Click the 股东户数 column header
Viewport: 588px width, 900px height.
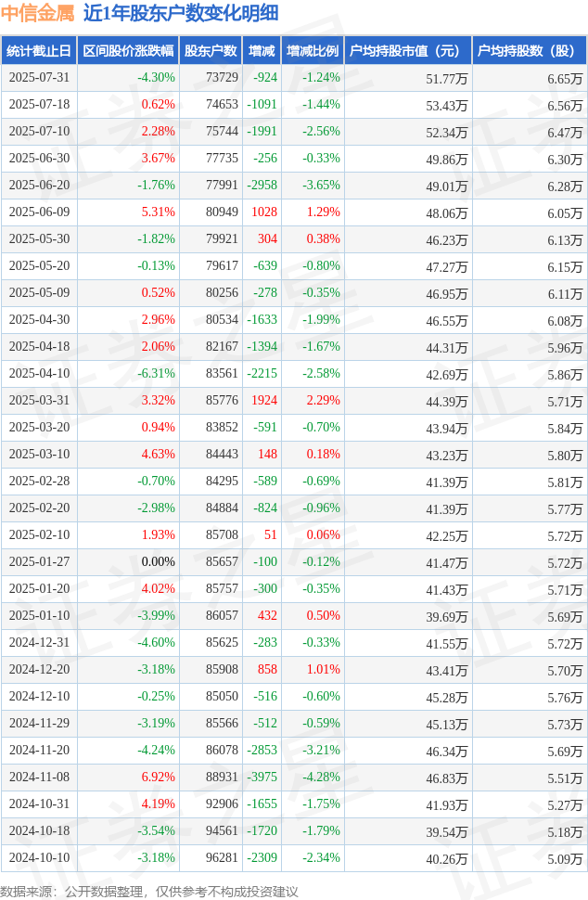tap(210, 51)
